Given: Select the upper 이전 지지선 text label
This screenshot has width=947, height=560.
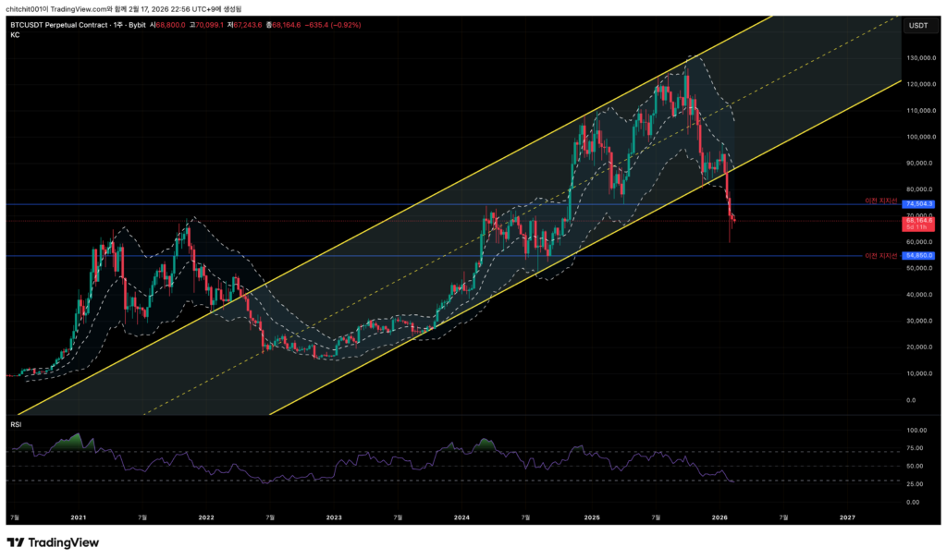Looking at the screenshot, I should coord(881,201).
